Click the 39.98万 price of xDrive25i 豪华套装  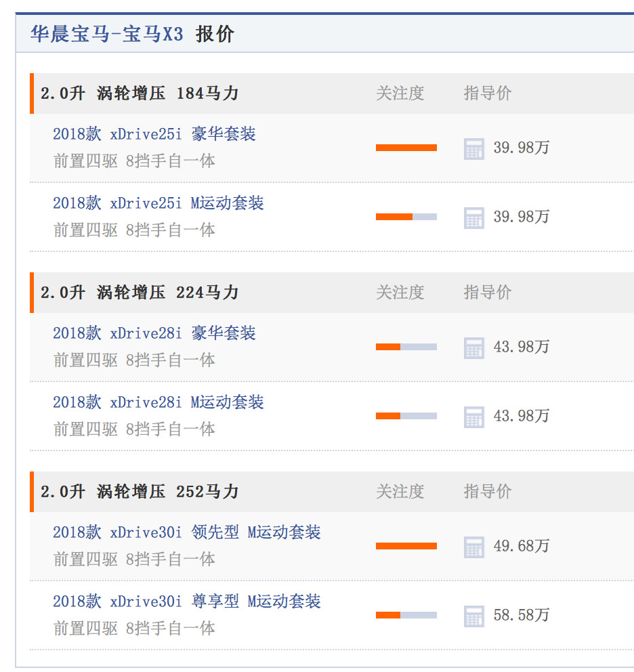coord(521,148)
